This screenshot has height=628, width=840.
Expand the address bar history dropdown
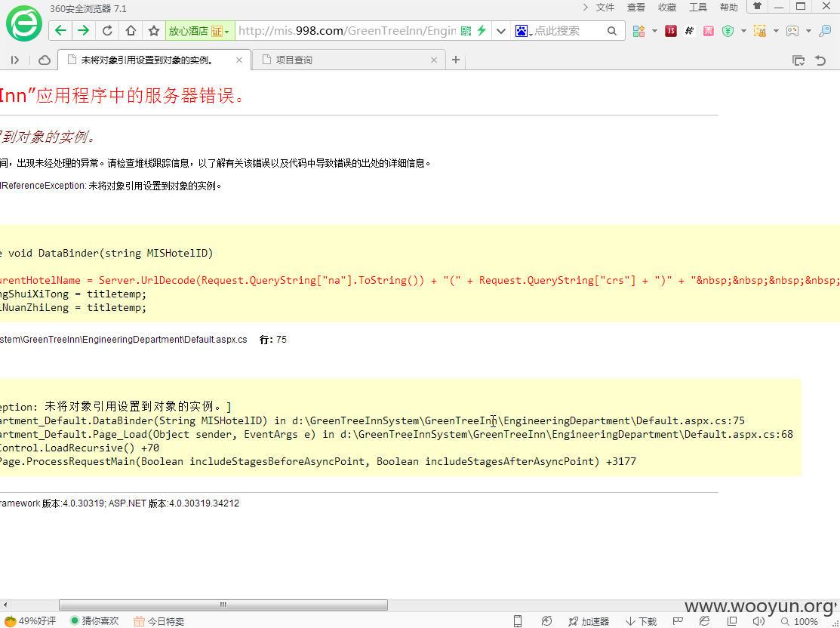pos(501,31)
